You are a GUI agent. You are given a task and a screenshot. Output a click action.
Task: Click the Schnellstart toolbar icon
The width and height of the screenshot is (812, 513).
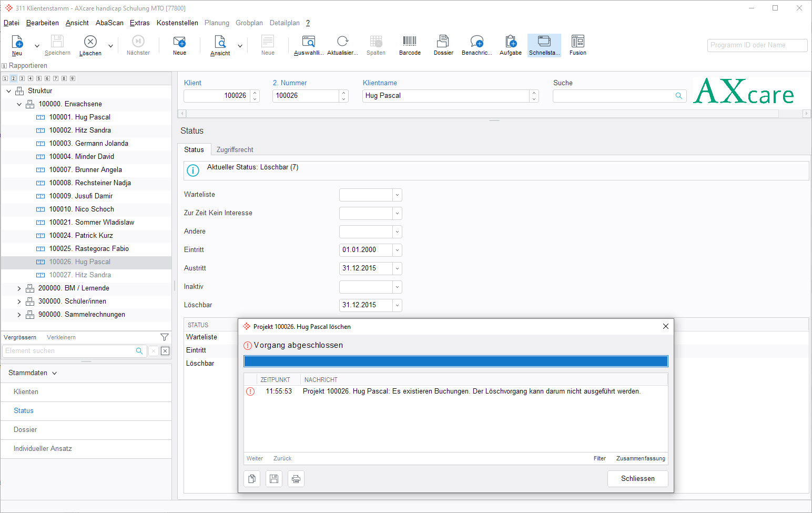point(544,45)
